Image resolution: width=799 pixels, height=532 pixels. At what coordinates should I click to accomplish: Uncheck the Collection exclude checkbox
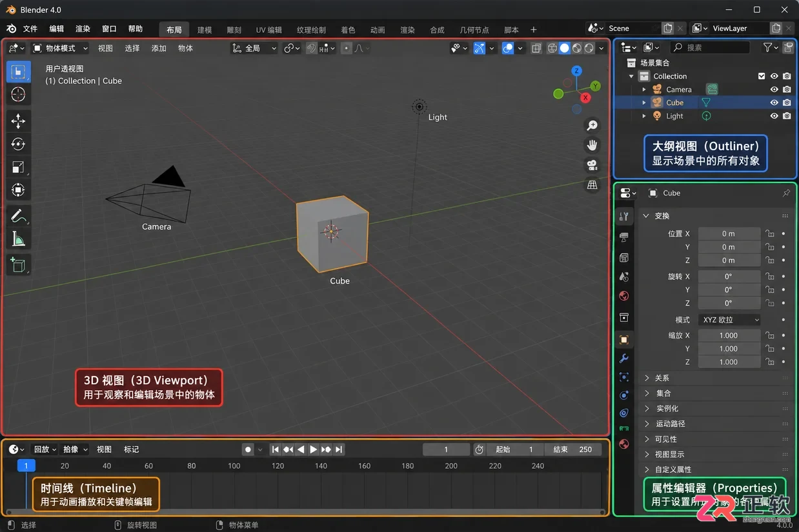pyautogui.click(x=762, y=76)
